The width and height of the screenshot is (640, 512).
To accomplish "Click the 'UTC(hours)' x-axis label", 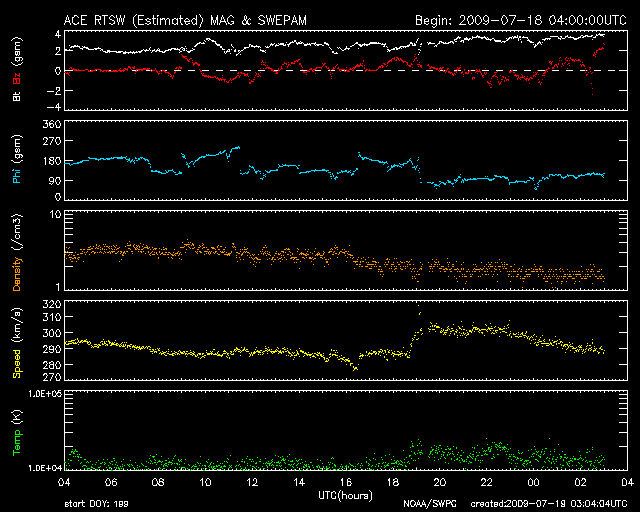I will point(345,496).
